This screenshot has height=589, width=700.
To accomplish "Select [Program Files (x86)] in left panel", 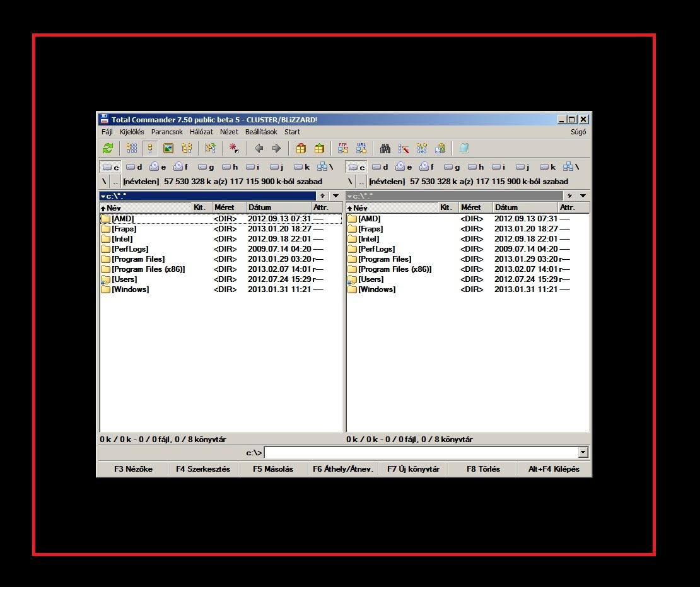I will tap(221, 269).
